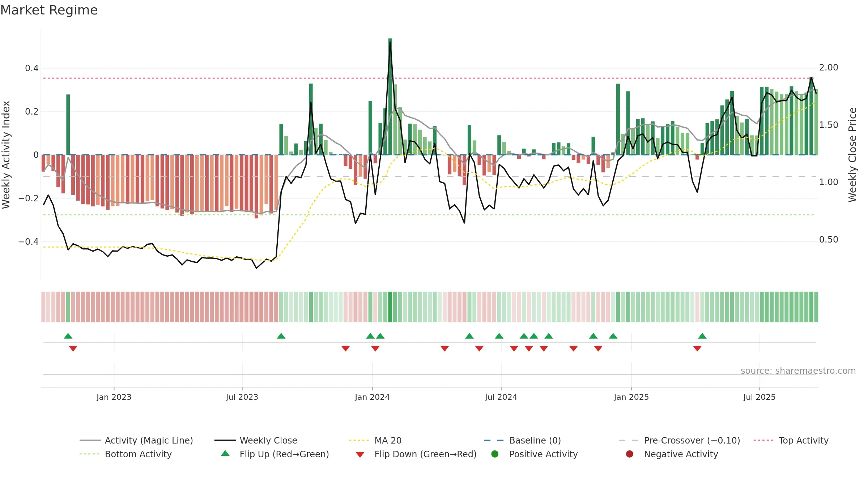Click the Weekly Activity Index axis title
This screenshot has height=488, width=868.
6,155
